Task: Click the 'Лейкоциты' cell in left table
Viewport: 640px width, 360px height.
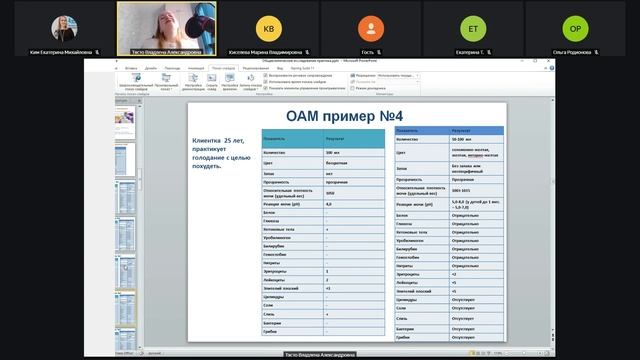Action: point(292,280)
